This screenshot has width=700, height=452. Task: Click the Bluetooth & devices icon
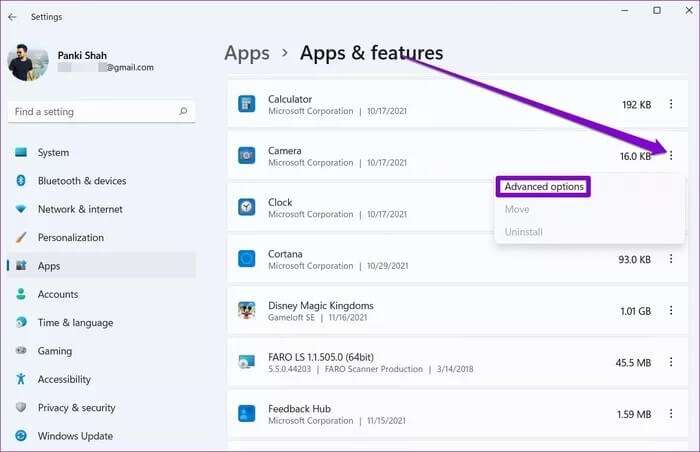point(21,180)
